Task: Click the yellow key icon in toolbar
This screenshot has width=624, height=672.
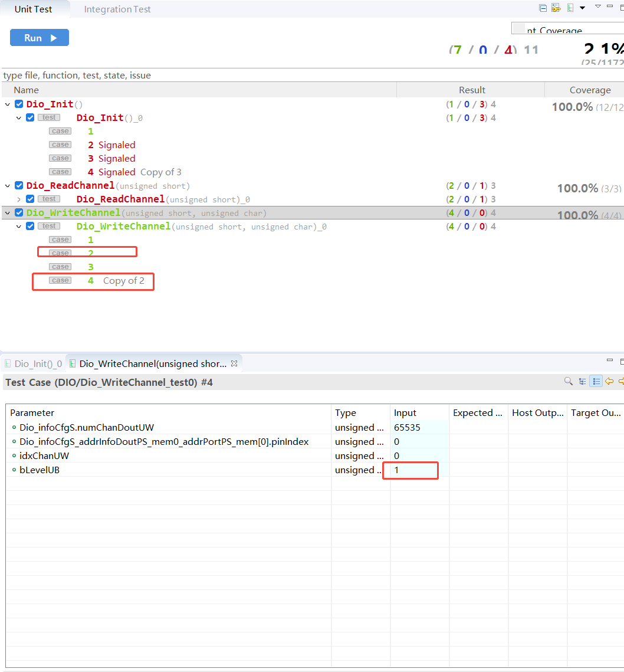Action: (x=556, y=8)
